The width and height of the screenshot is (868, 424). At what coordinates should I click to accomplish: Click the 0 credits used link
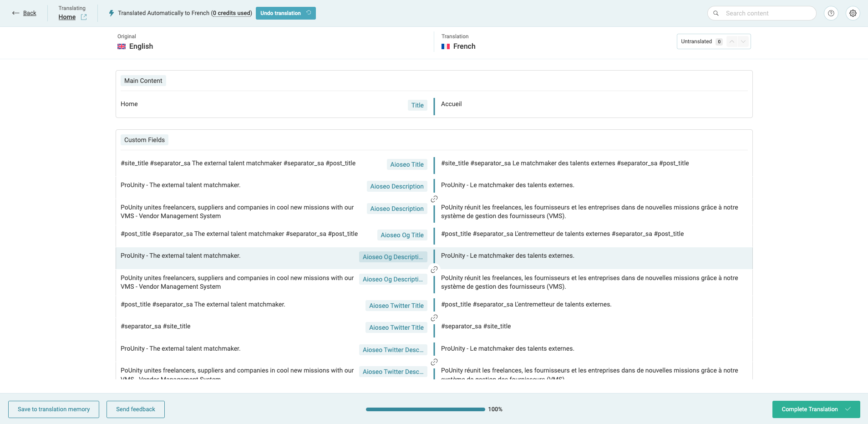(233, 13)
